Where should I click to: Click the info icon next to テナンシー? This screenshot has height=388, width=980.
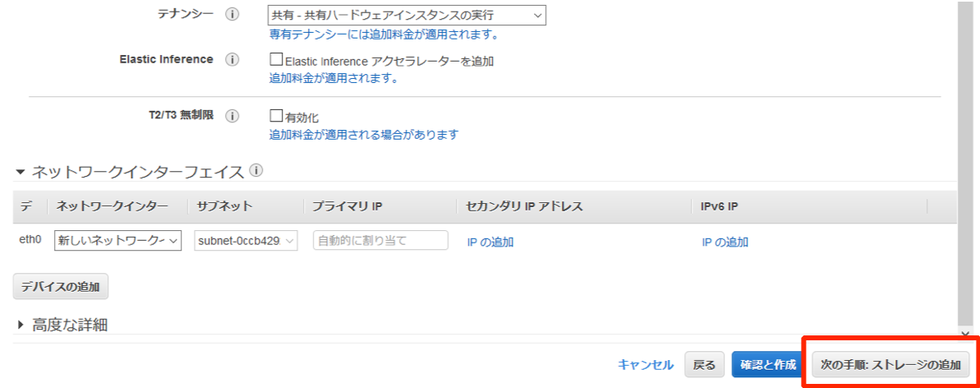click(x=232, y=15)
